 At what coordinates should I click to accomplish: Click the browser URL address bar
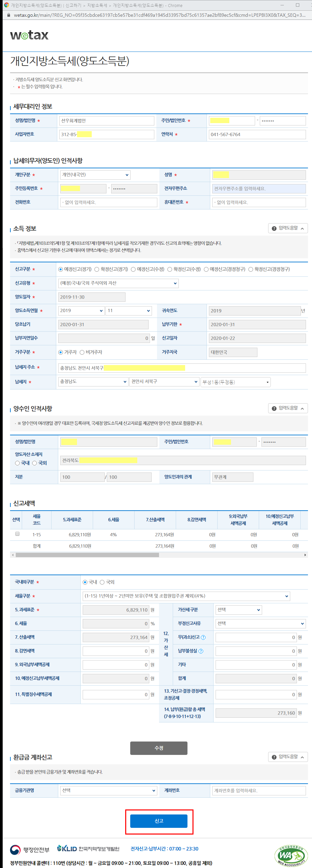160,15
